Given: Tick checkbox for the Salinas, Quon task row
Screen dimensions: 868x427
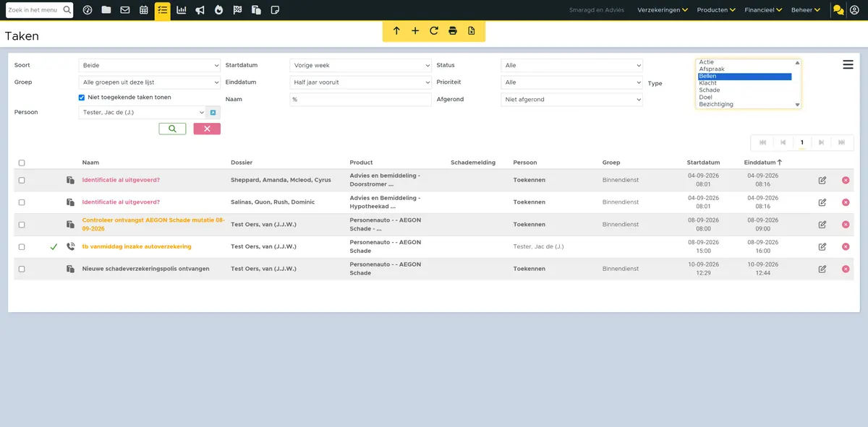Looking at the screenshot, I should point(22,202).
